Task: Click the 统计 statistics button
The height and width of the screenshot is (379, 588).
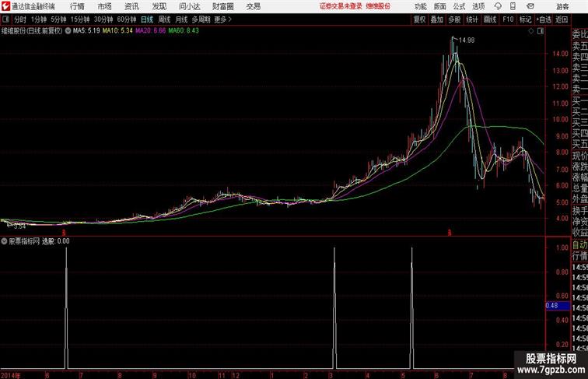Action: click(x=472, y=19)
